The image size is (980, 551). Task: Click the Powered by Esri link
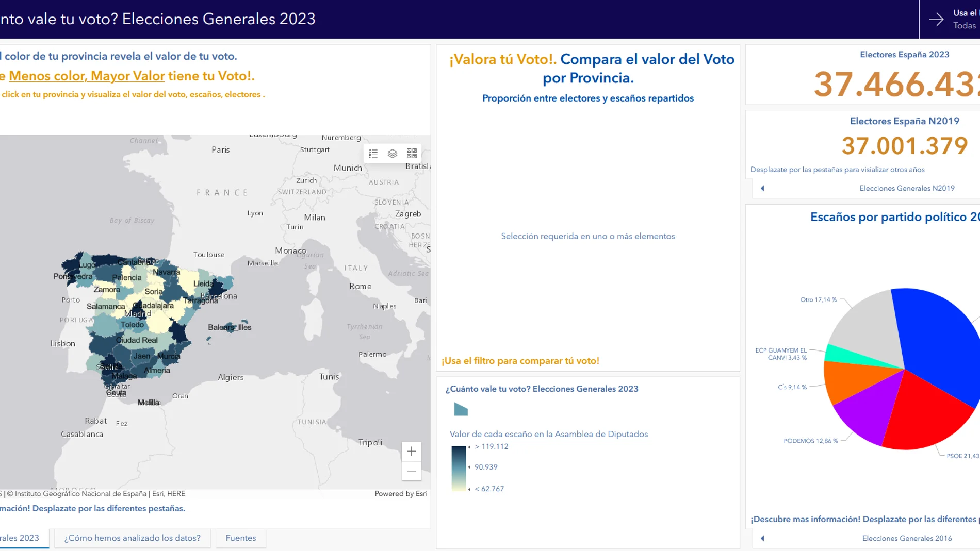[x=401, y=494]
